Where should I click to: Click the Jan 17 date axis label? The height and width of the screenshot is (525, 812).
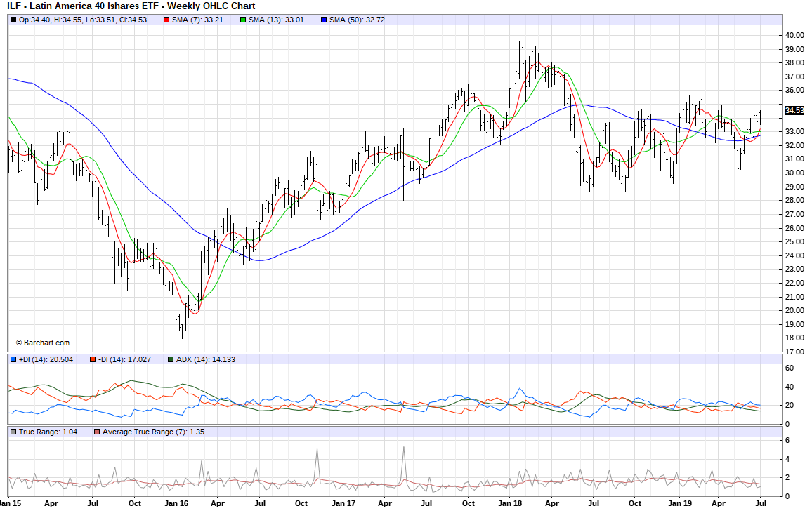pyautogui.click(x=343, y=503)
